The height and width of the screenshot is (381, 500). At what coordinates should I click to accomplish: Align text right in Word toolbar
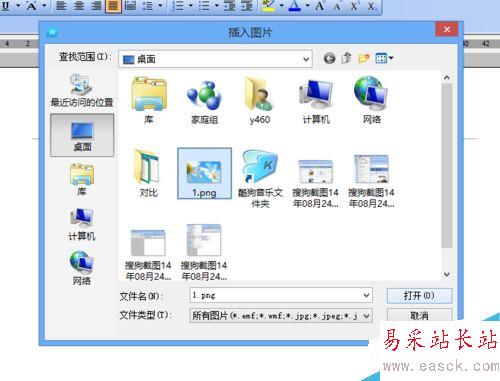96,6
